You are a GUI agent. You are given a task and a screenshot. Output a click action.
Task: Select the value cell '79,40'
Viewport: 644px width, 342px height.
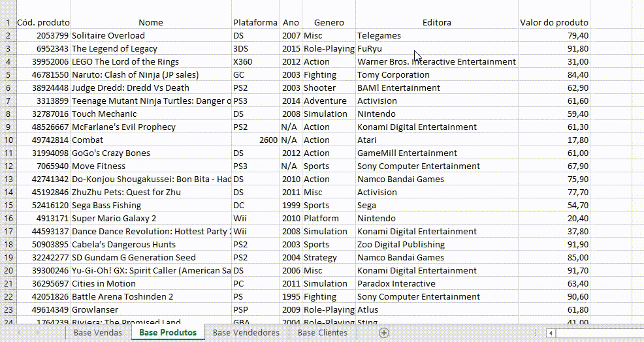click(x=554, y=36)
